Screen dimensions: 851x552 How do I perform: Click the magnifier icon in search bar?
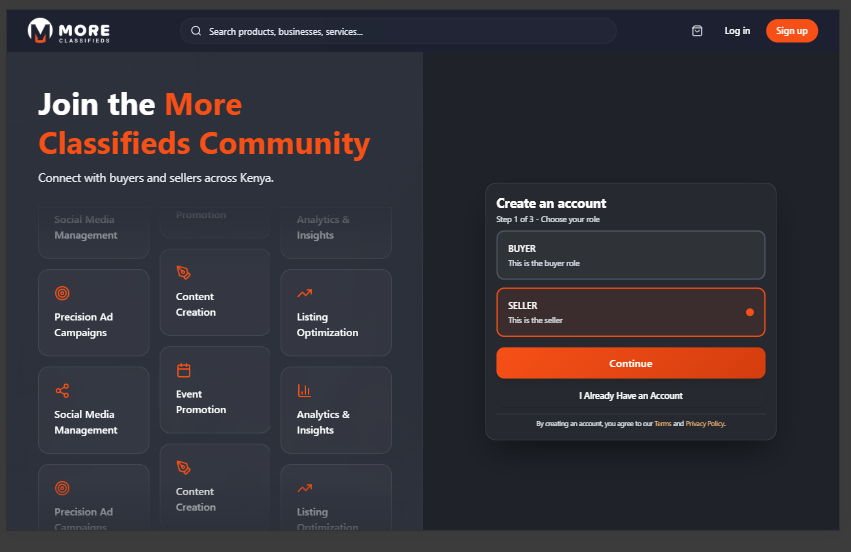196,31
